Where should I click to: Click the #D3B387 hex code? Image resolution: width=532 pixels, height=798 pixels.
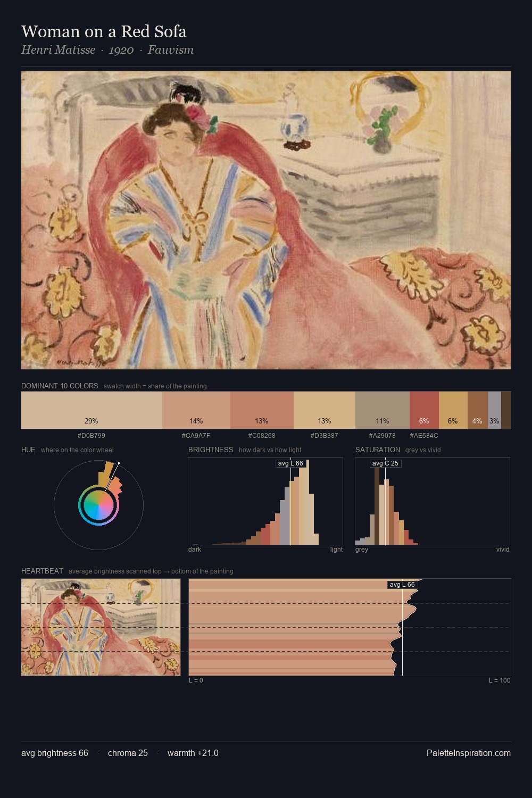[x=325, y=436]
